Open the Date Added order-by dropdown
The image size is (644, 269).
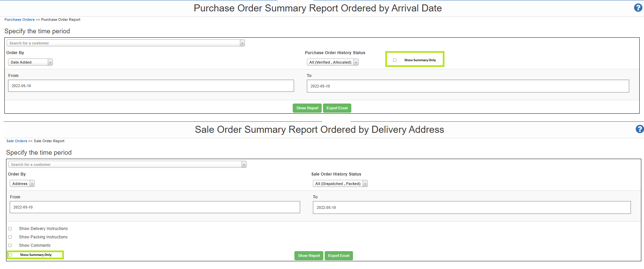click(30, 62)
